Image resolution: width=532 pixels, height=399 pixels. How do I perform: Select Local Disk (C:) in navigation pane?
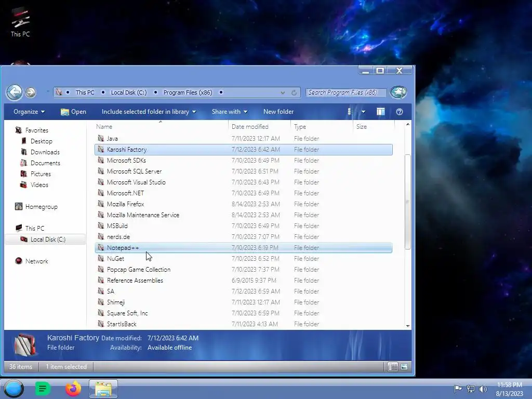pos(46,239)
